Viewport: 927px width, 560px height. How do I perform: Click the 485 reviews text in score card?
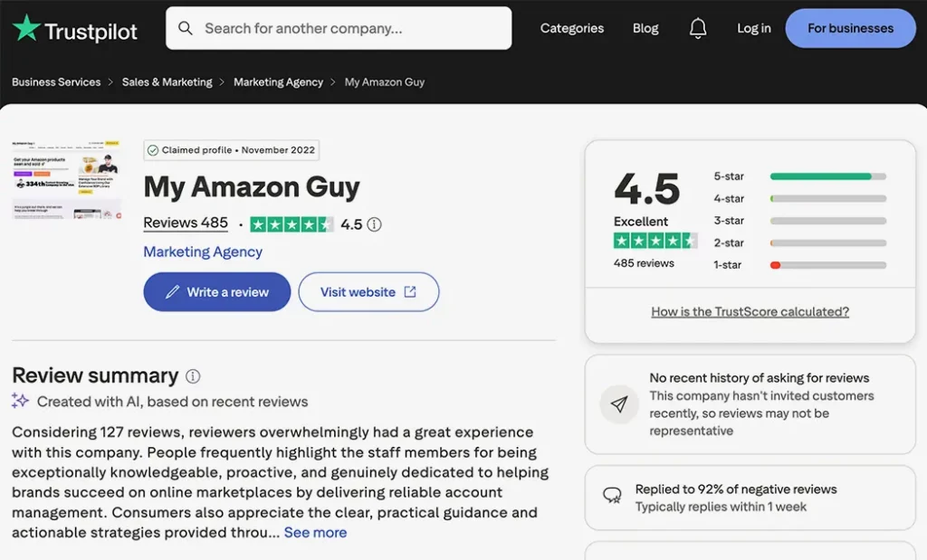click(644, 263)
